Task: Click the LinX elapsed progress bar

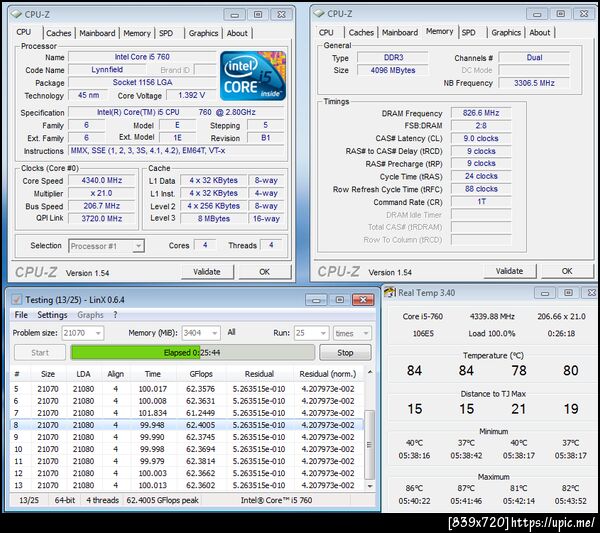Action: pyautogui.click(x=192, y=352)
